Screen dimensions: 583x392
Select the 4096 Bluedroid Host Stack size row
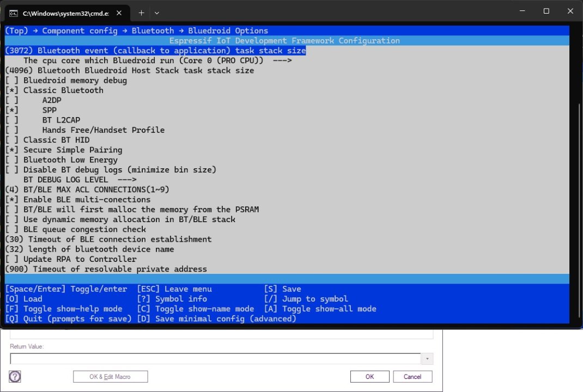(x=129, y=71)
